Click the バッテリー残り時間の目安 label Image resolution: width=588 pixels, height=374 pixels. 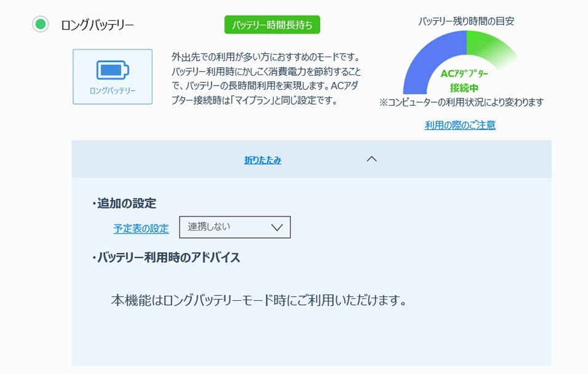coord(466,21)
